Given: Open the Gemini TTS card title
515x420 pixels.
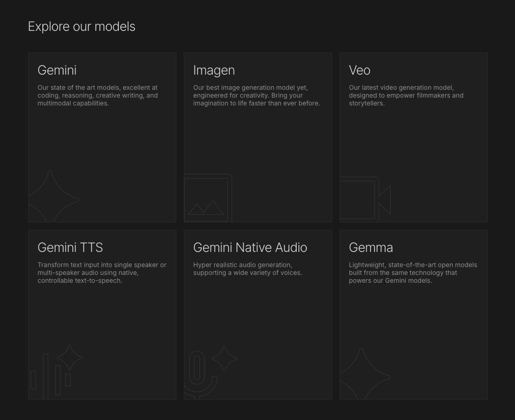Looking at the screenshot, I should tap(70, 247).
